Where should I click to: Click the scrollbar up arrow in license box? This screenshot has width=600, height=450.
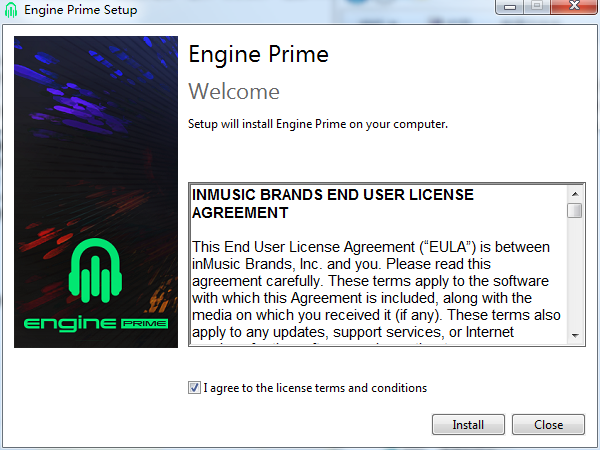coord(575,194)
